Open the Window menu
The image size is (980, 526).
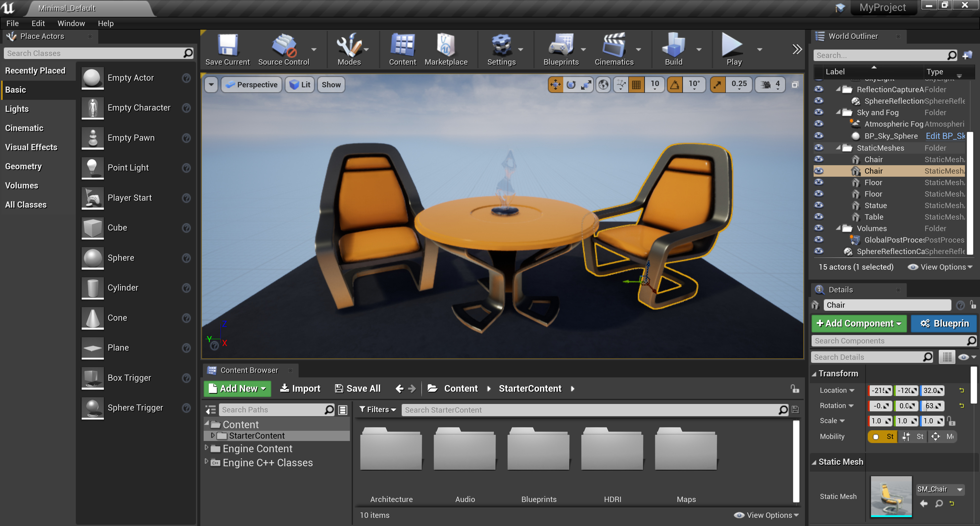[x=71, y=23]
